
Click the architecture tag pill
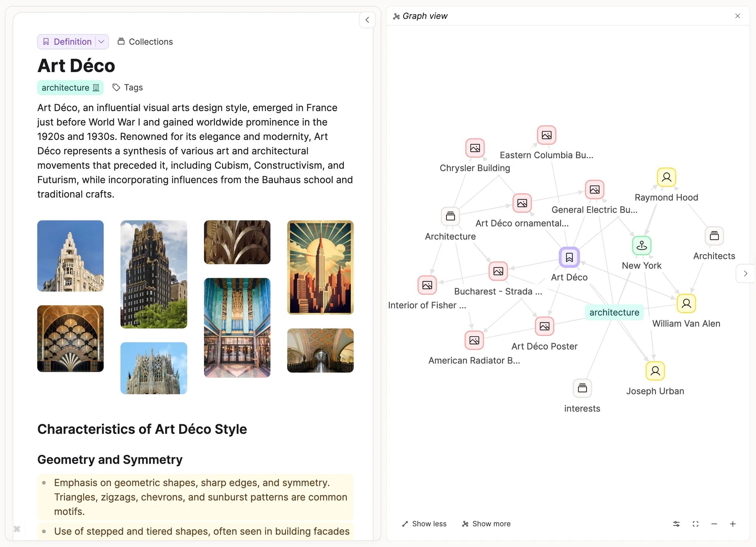pos(70,87)
